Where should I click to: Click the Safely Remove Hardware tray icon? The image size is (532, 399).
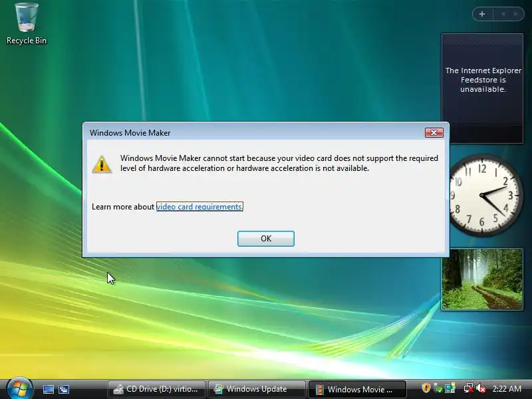point(438,388)
